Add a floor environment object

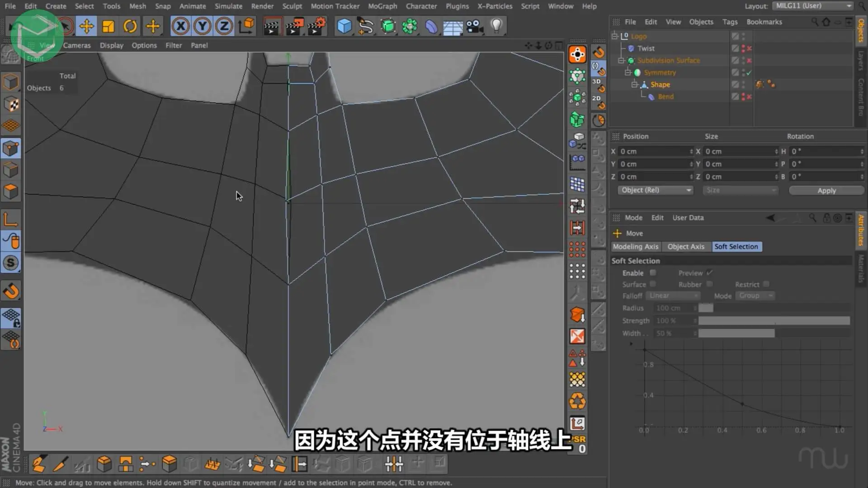(x=453, y=26)
